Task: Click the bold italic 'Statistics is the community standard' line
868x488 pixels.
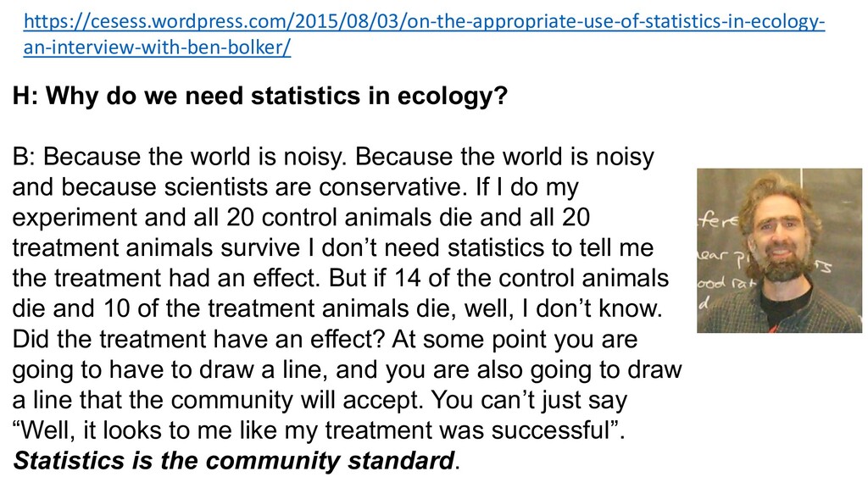Action: click(x=234, y=460)
